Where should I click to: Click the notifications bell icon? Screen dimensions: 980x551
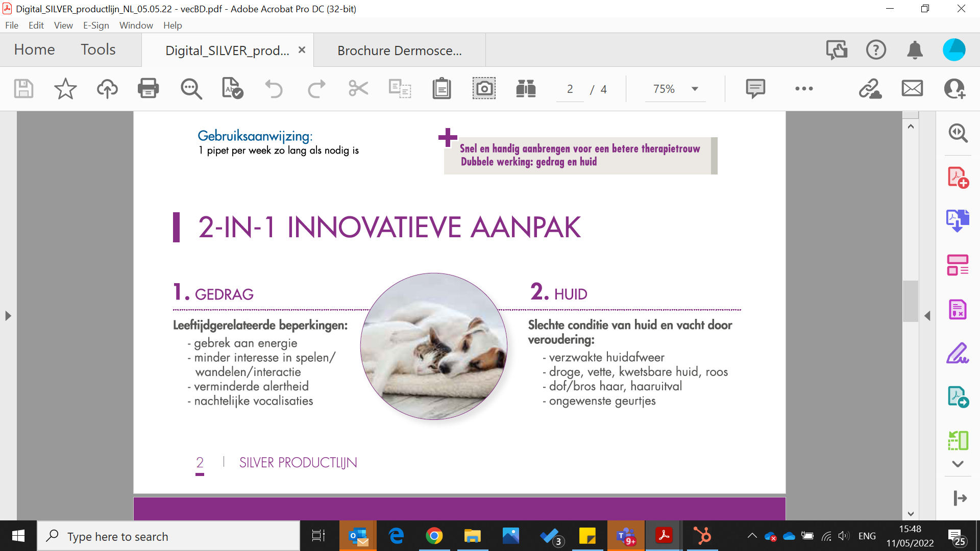[x=915, y=50]
